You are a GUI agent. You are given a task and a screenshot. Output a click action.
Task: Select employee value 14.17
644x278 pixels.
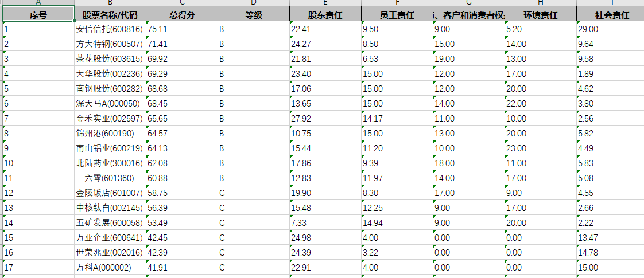(x=397, y=118)
